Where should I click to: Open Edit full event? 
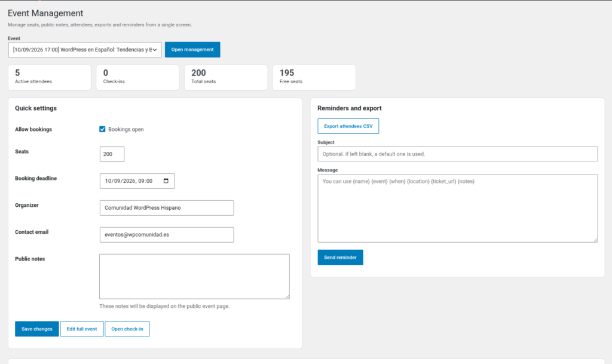(x=82, y=329)
